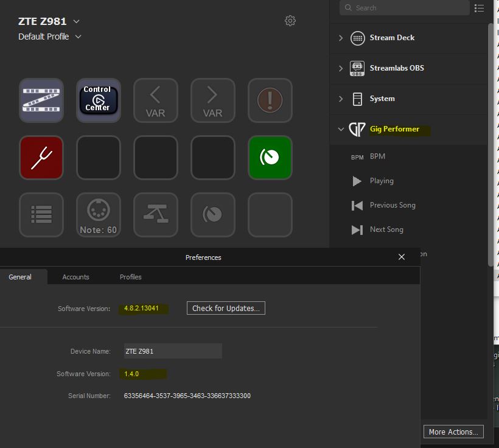Select the keyboard stand icon key

(x=156, y=215)
